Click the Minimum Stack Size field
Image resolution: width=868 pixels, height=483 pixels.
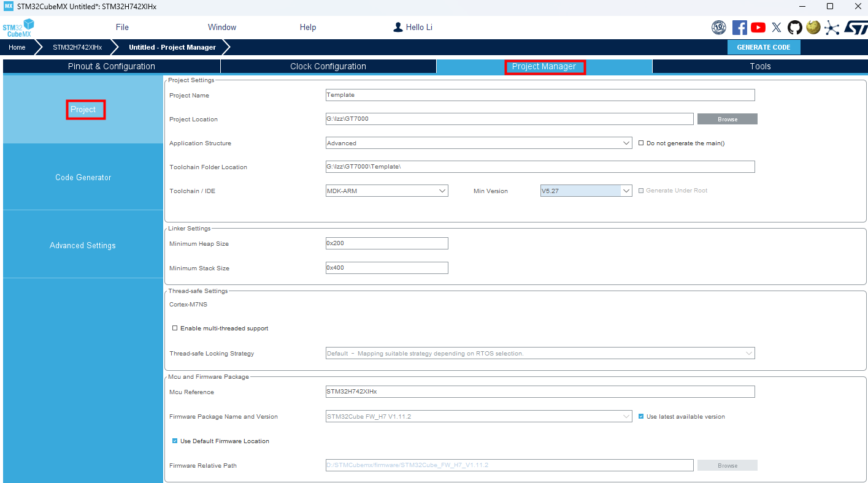coord(386,268)
